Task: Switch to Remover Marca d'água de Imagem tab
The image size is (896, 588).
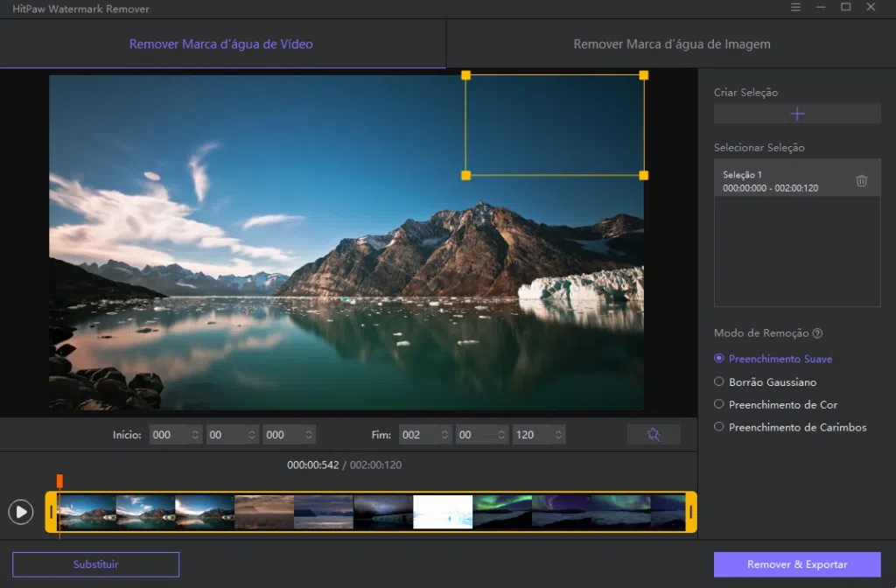Action: (671, 44)
